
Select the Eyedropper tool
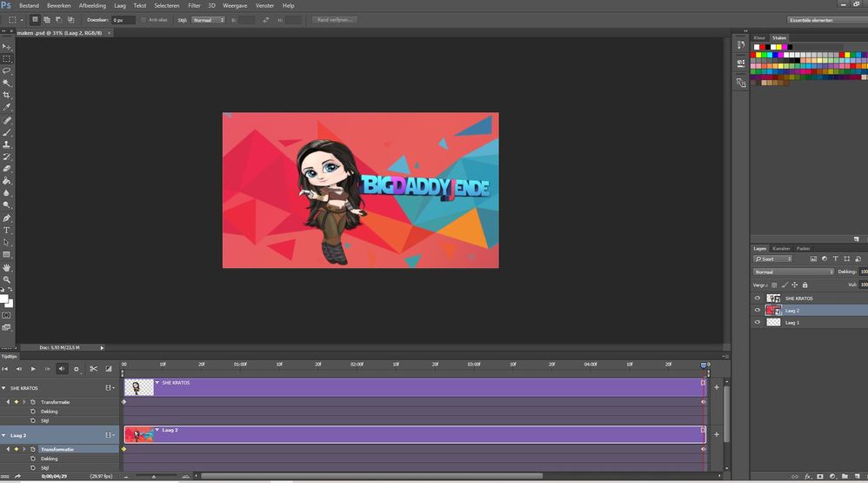(x=7, y=107)
